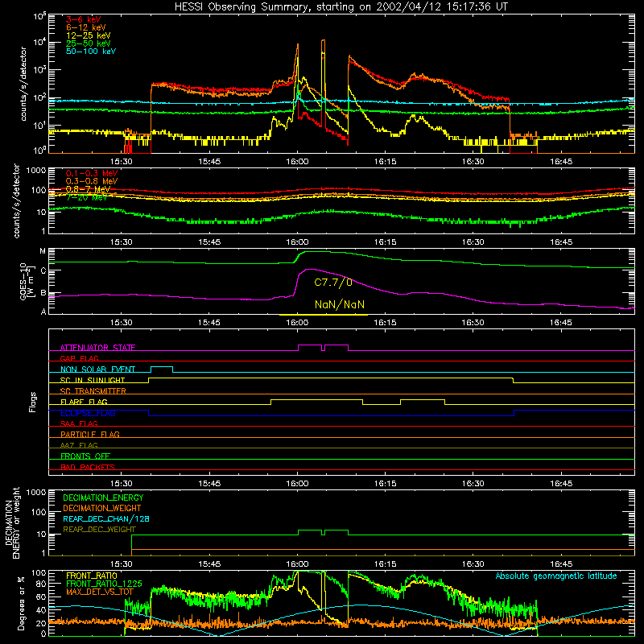Click the 16:30 tick under MeV panel

tap(473, 242)
